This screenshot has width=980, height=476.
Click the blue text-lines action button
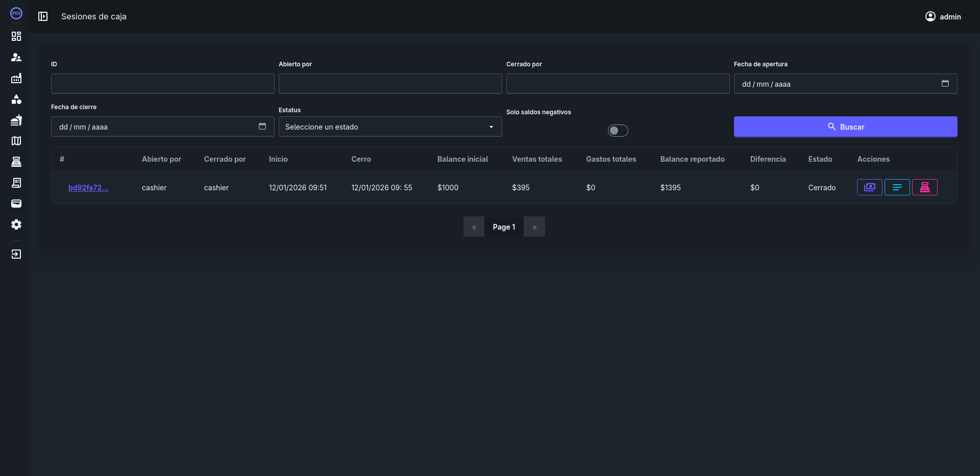897,187
